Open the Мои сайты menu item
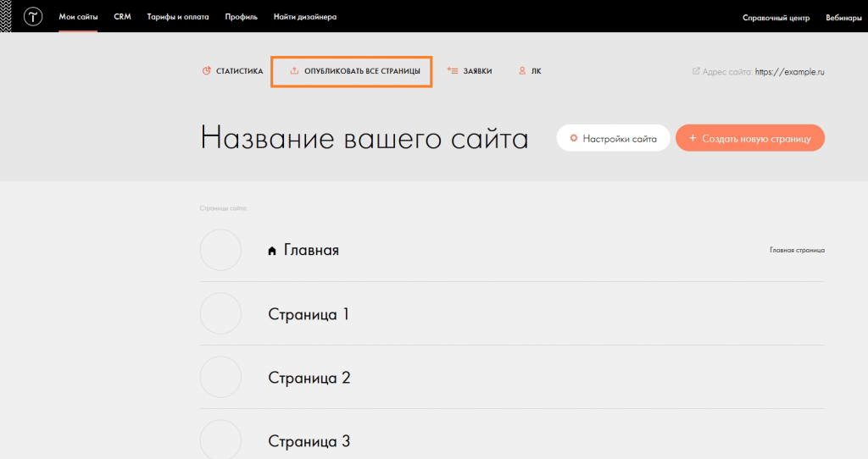 [x=78, y=17]
